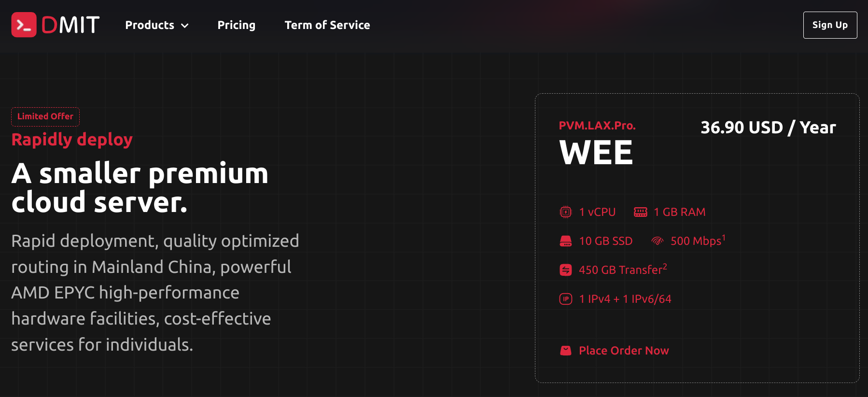
Task: Click the RAM memory module icon
Action: click(641, 212)
